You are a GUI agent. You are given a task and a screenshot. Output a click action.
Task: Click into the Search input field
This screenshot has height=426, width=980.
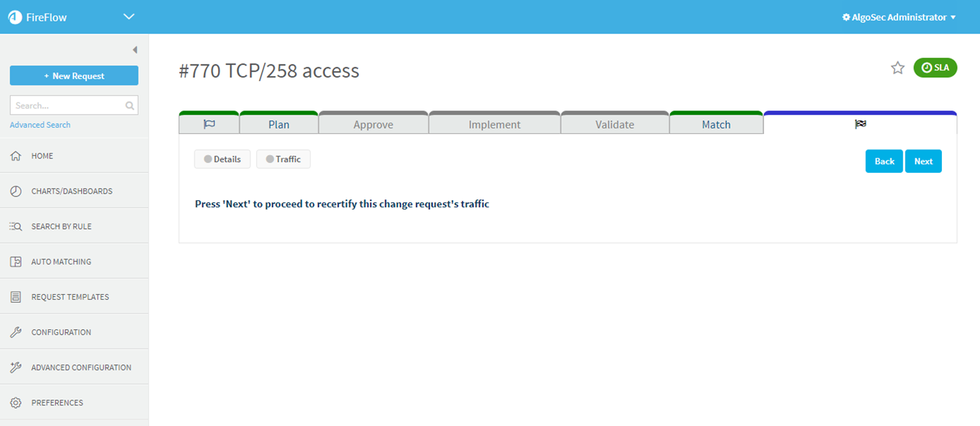coord(67,105)
